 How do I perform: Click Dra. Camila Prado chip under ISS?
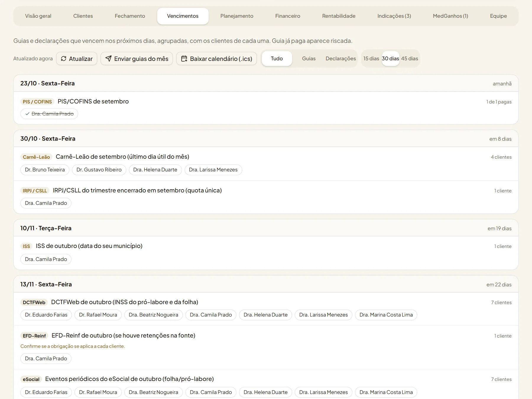[x=46, y=259]
